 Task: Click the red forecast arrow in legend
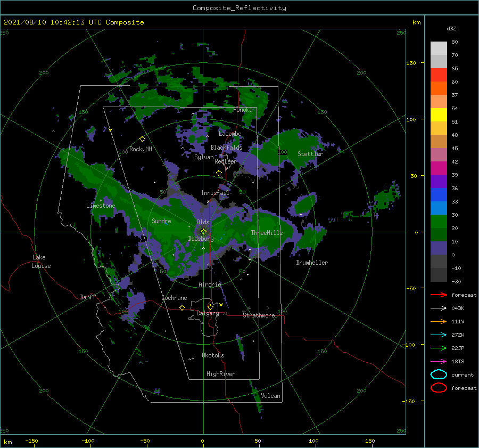pos(439,295)
